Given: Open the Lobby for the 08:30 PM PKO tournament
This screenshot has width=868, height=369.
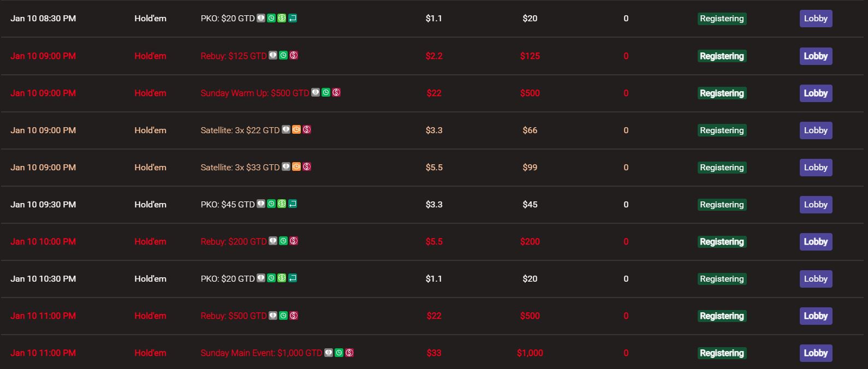Looking at the screenshot, I should tap(816, 19).
